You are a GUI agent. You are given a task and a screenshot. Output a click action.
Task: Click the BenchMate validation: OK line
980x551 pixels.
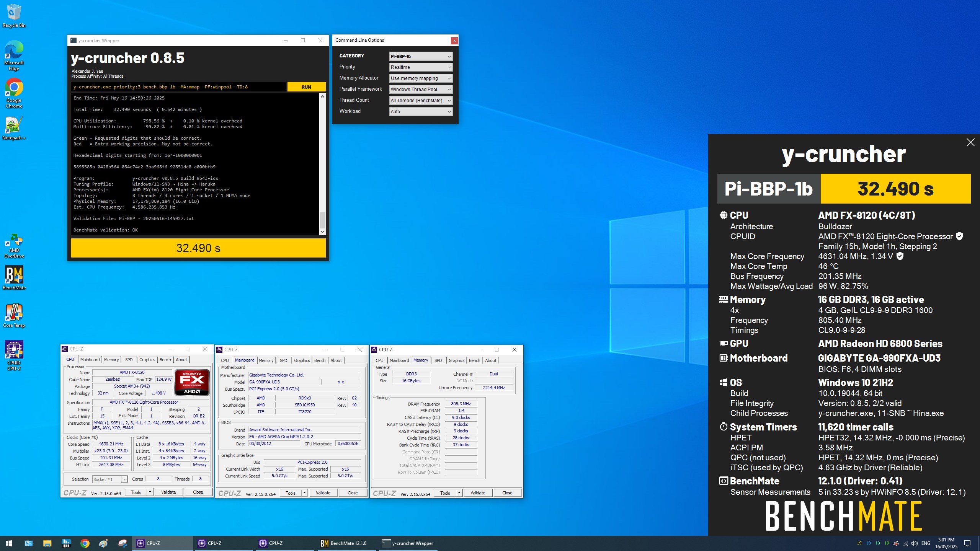coord(106,230)
